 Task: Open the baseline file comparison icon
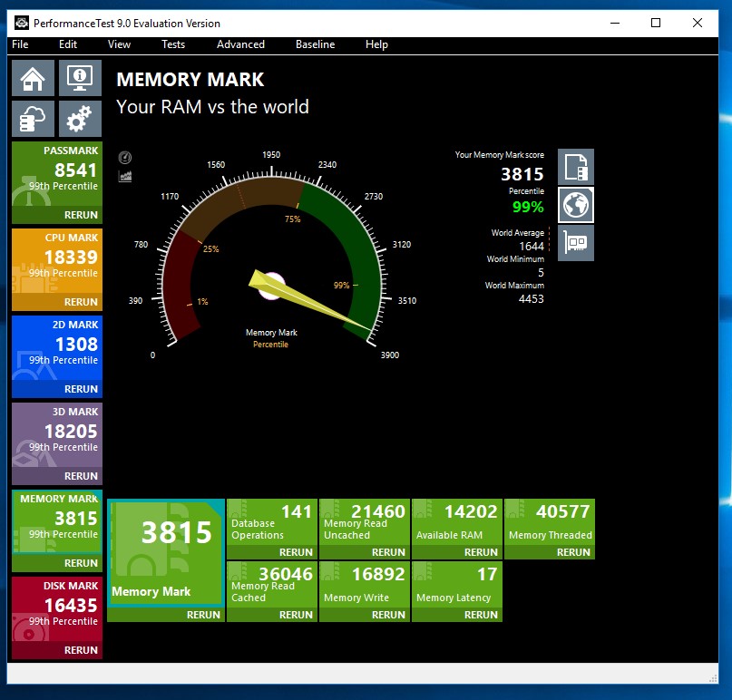[576, 167]
